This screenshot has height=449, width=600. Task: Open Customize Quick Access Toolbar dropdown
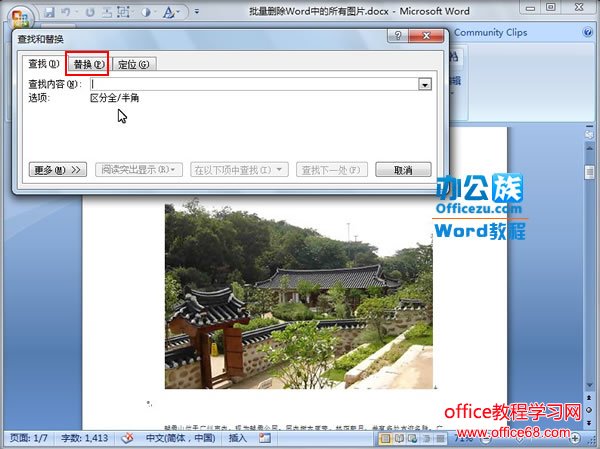point(197,11)
